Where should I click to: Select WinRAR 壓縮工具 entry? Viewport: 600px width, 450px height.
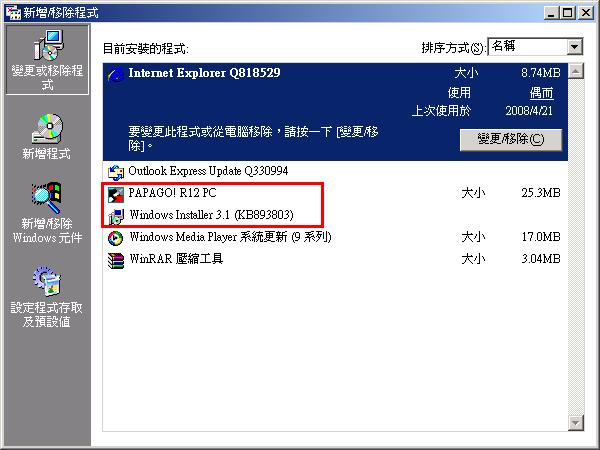pos(335,259)
